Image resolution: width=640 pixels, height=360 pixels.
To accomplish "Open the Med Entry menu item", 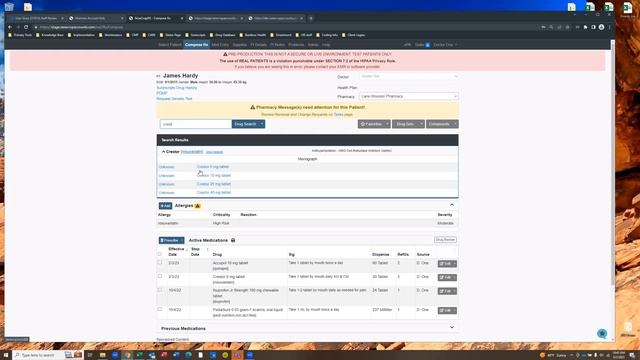I will pos(220,45).
